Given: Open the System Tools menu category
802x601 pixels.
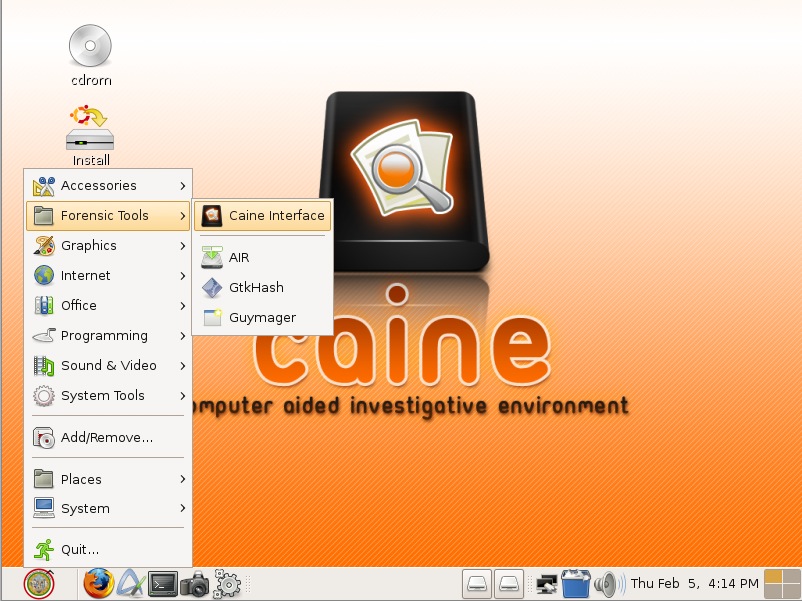Looking at the screenshot, I should coord(108,395).
